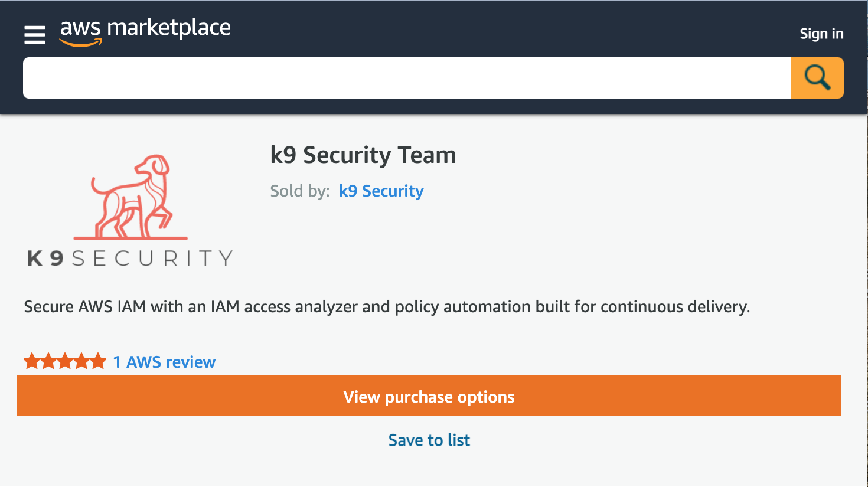Click the Save to list link

(x=429, y=440)
